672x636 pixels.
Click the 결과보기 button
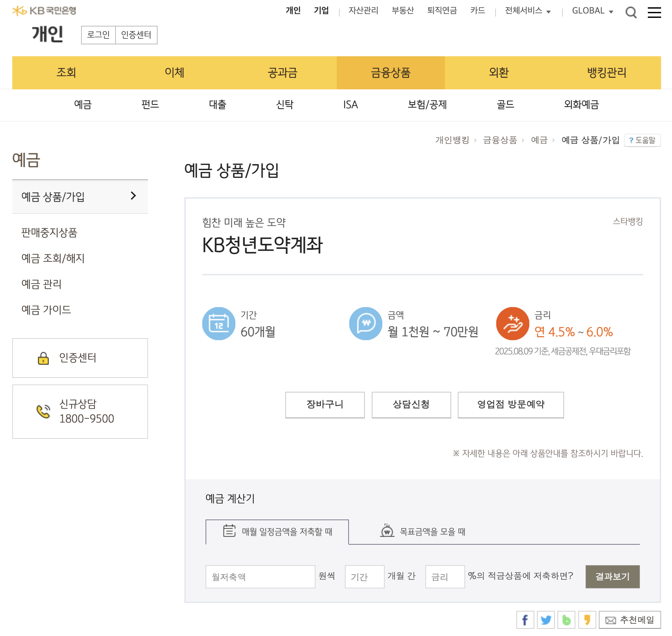click(x=612, y=576)
